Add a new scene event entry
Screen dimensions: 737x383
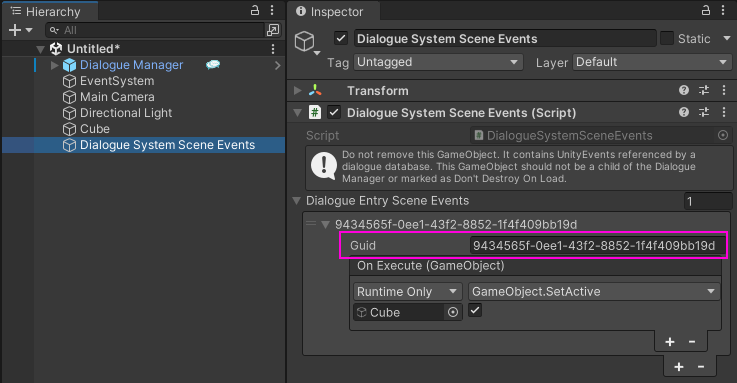(x=679, y=367)
